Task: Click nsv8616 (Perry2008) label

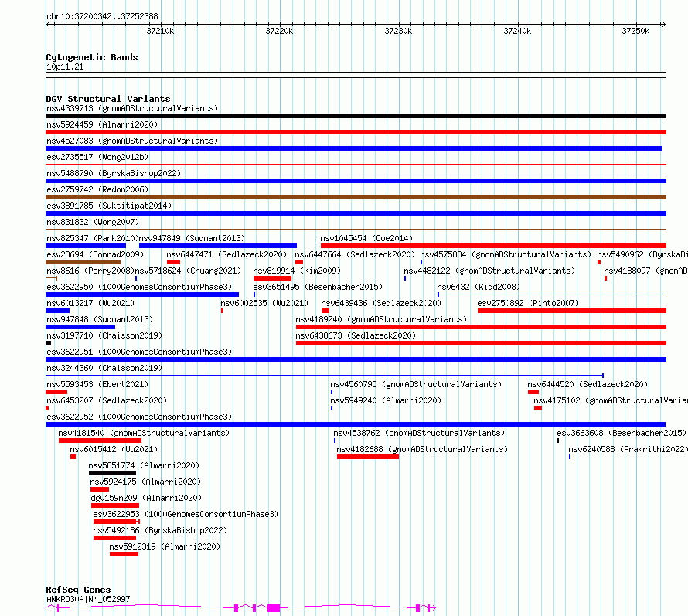Action: (90, 271)
